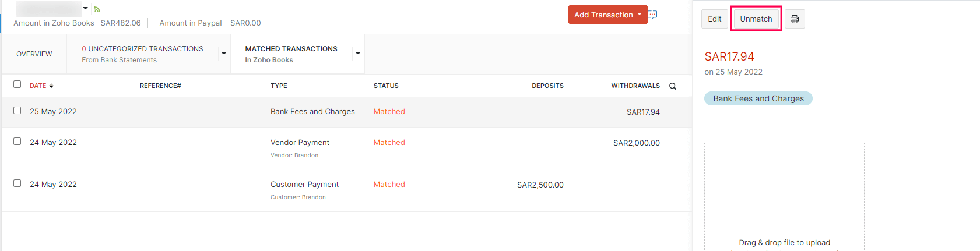
Task: Click the Bank Fees and Charges tag
Action: [758, 98]
